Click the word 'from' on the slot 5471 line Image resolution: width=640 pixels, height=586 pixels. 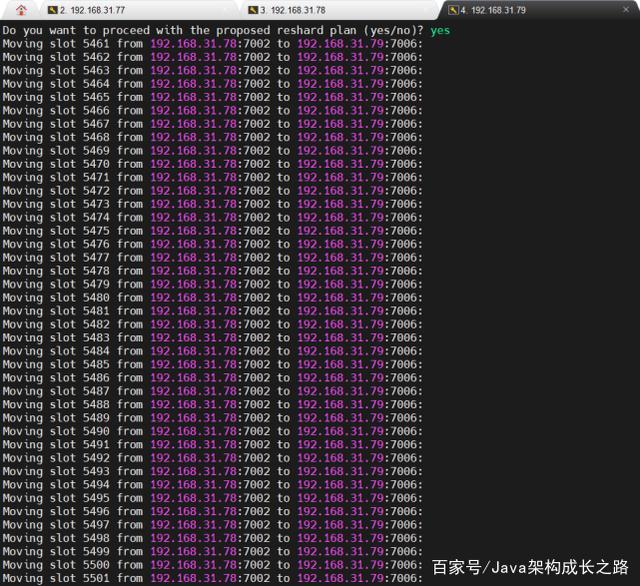pyautogui.click(x=130, y=178)
